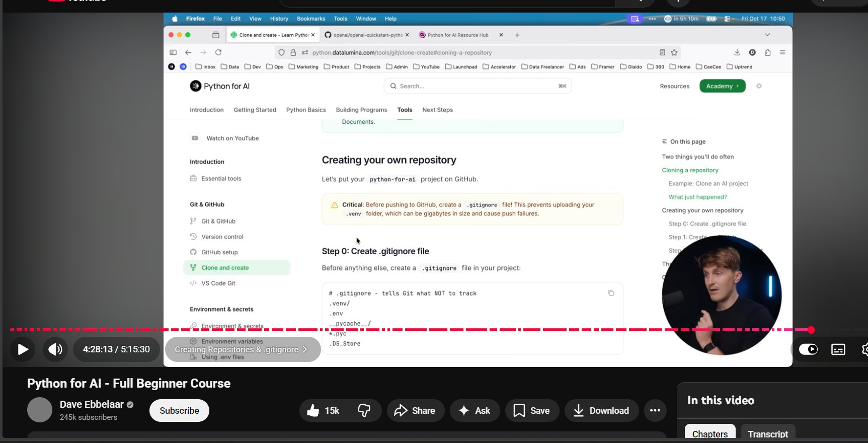Viewport: 868px width, 443px height.
Task: Switch to the Transcript tab
Action: click(x=768, y=433)
